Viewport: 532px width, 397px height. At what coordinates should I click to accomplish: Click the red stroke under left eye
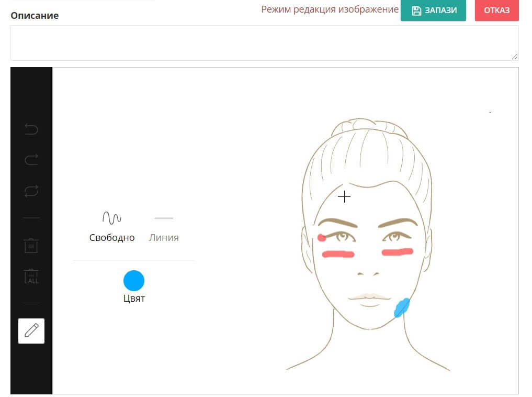[x=338, y=254]
